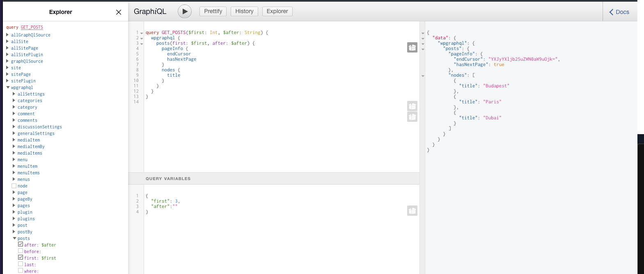Expand the menuItems field

14,173
